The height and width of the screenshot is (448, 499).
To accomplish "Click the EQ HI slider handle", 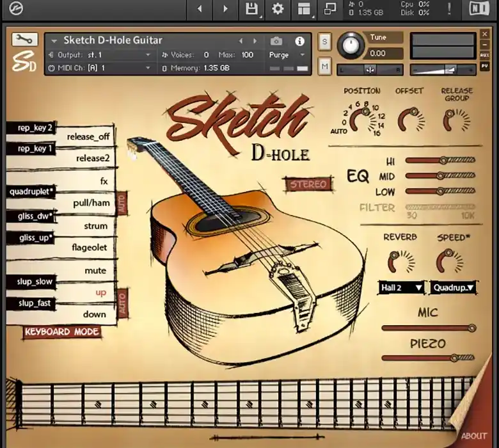I will click(x=443, y=161).
